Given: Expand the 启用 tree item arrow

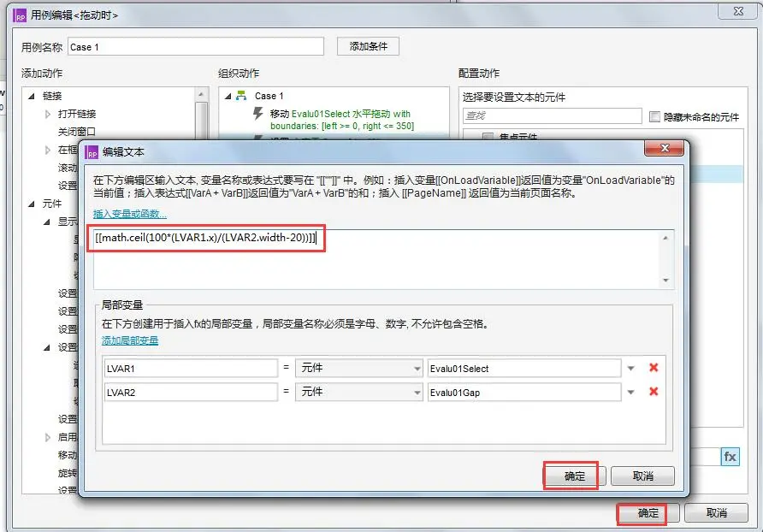Looking at the screenshot, I should (x=48, y=437).
